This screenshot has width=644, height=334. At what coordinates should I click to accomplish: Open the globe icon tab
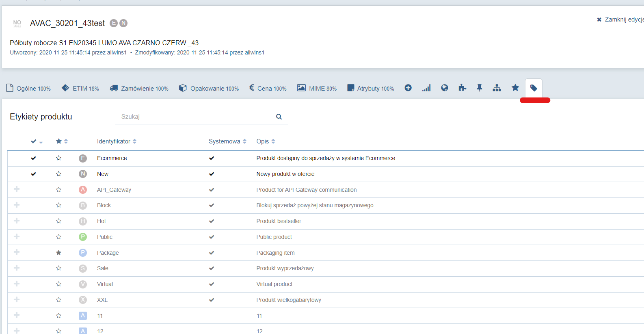point(445,88)
